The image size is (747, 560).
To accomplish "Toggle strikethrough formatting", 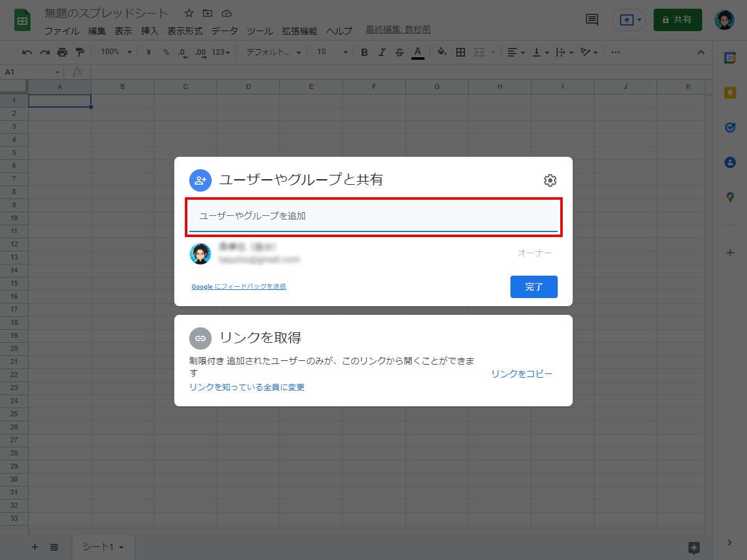I will pyautogui.click(x=400, y=52).
